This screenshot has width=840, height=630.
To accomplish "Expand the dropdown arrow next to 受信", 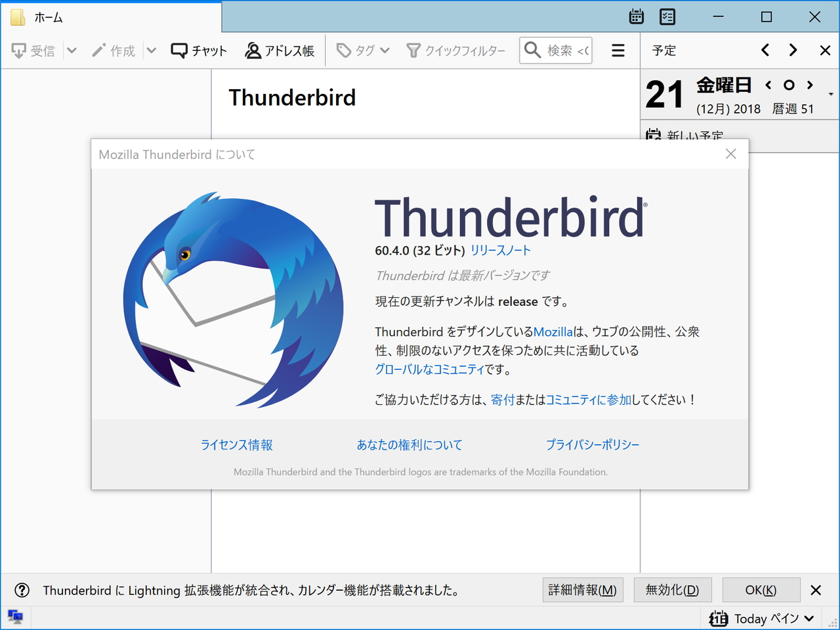I will 72,50.
